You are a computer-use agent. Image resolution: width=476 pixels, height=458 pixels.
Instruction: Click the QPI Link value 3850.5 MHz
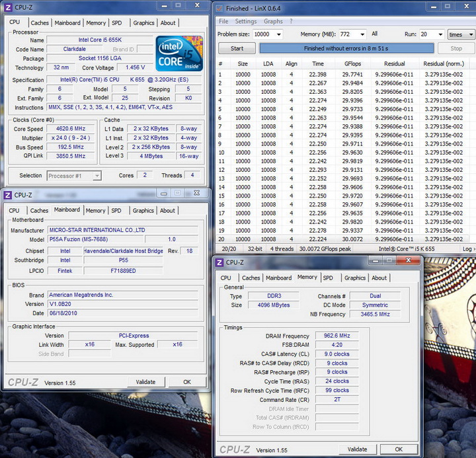(x=71, y=156)
